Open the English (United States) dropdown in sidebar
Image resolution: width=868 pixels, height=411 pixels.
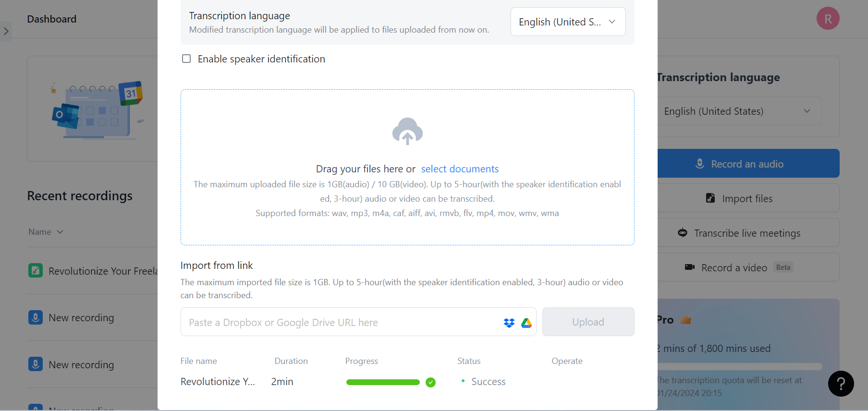tap(739, 111)
